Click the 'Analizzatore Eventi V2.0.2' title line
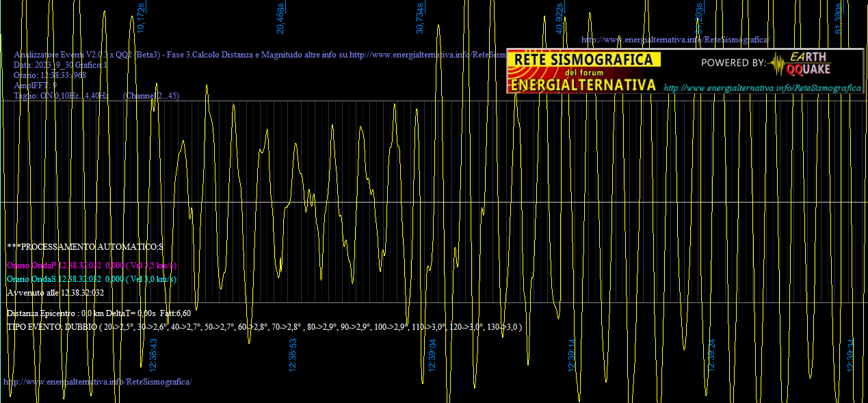868x403 pixels. [x=260, y=54]
